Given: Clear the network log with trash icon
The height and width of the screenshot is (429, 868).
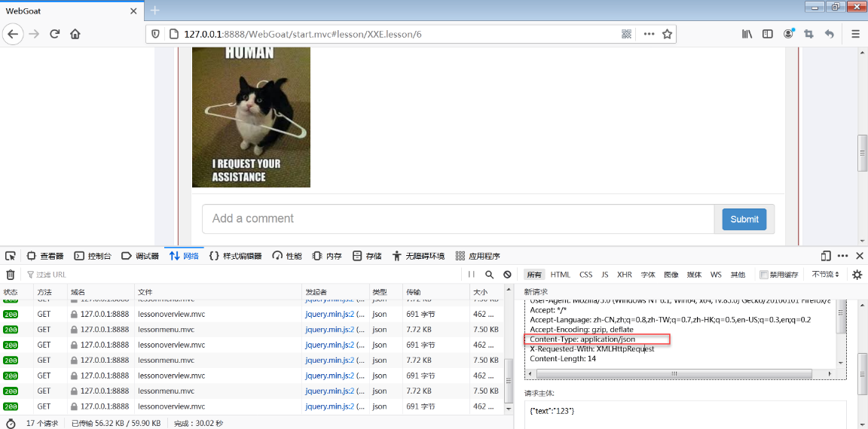Looking at the screenshot, I should 10,274.
